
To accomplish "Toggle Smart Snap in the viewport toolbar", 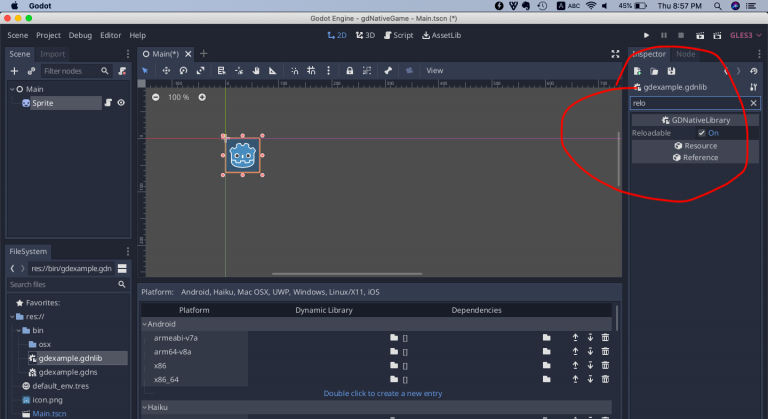I will [294, 71].
